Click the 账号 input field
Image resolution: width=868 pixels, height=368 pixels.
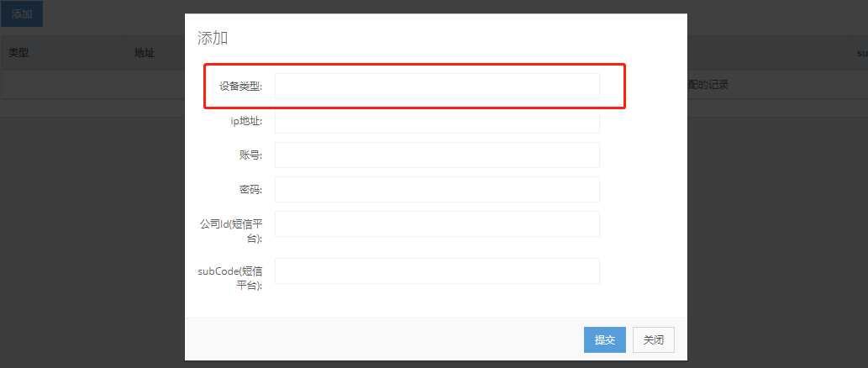click(437, 155)
